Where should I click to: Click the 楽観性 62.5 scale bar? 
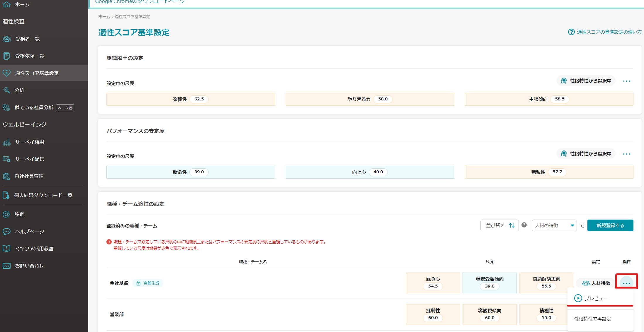(191, 99)
